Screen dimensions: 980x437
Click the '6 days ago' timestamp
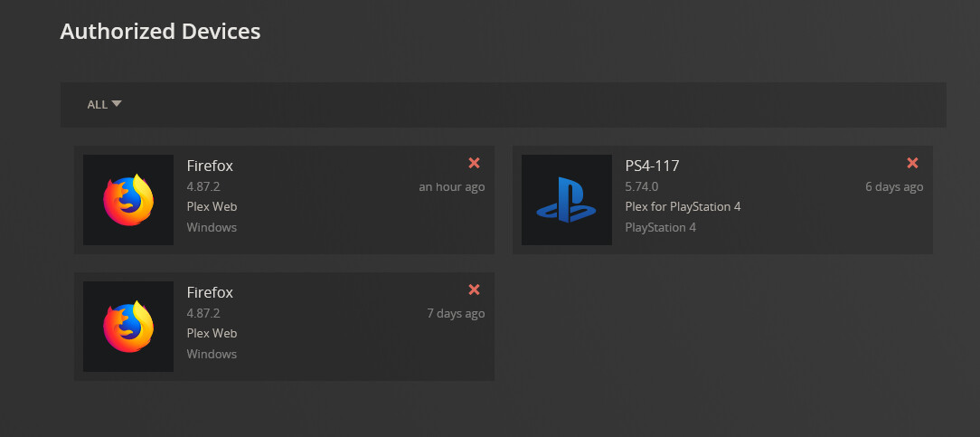coord(894,186)
